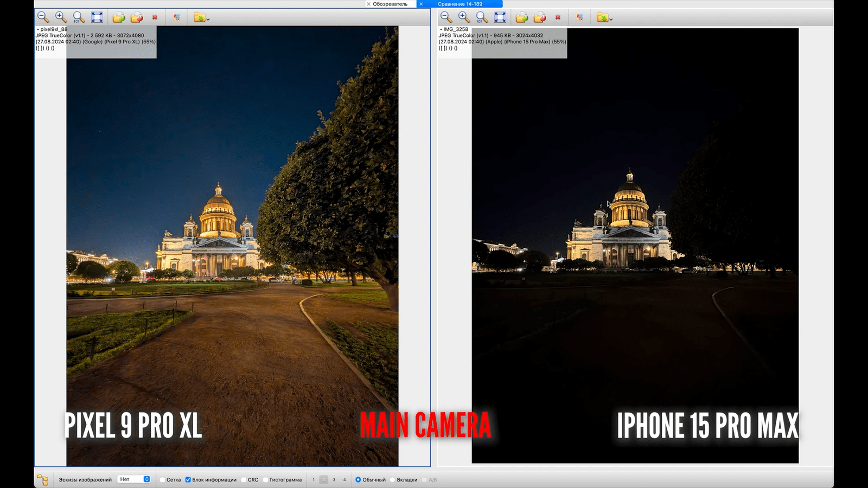The height and width of the screenshot is (488, 868).
Task: Select the Pixel 9 Pro XL photo
Action: [x=232, y=246]
